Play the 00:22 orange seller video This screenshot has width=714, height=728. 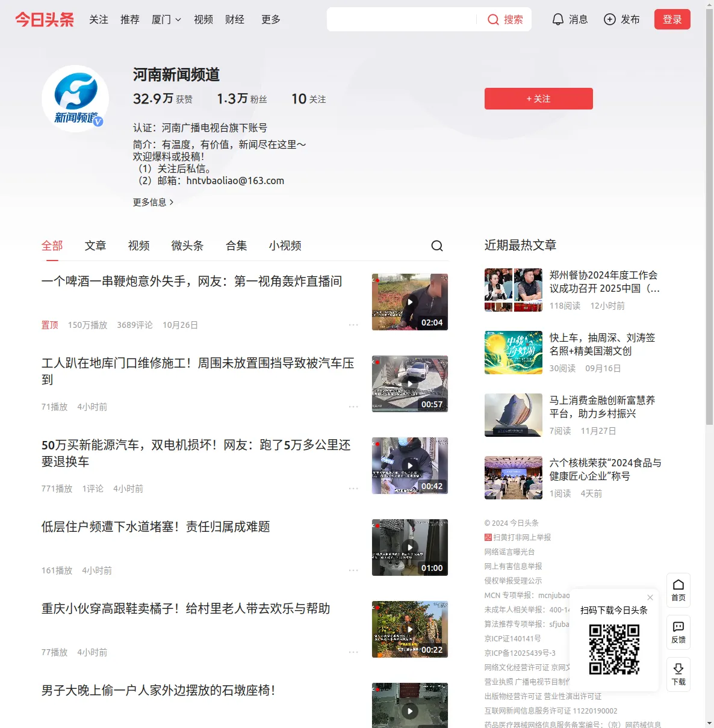click(410, 629)
